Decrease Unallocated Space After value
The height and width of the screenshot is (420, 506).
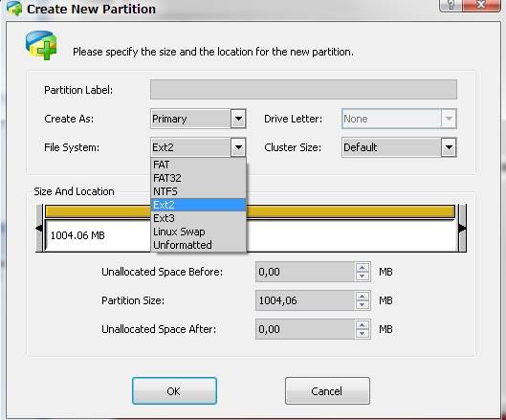pyautogui.click(x=363, y=334)
